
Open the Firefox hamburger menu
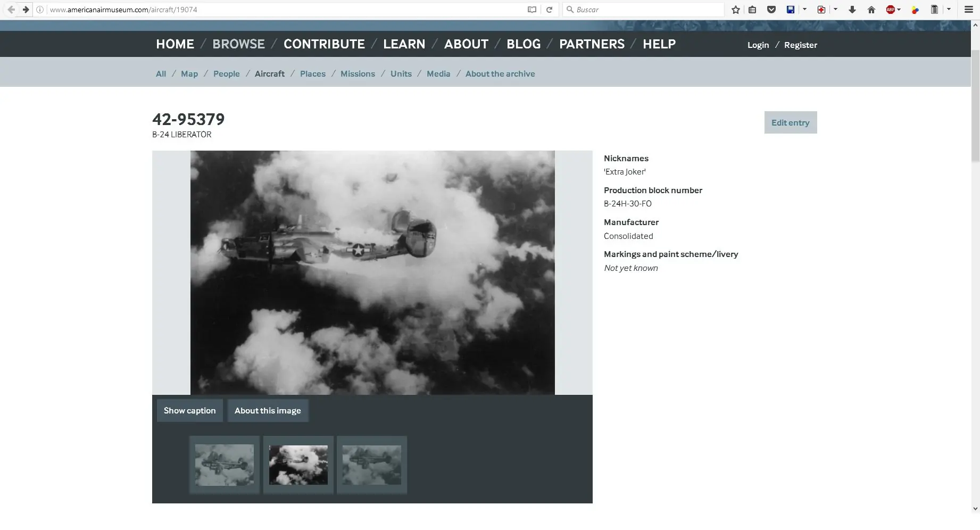[x=969, y=10]
